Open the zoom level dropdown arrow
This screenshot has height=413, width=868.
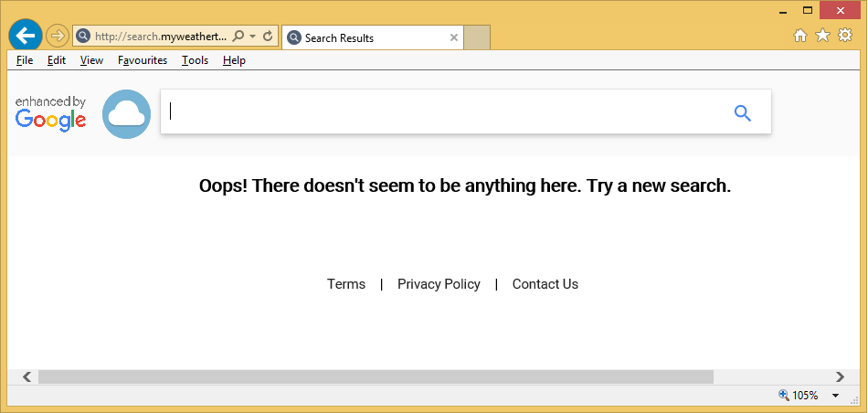pyautogui.click(x=835, y=396)
